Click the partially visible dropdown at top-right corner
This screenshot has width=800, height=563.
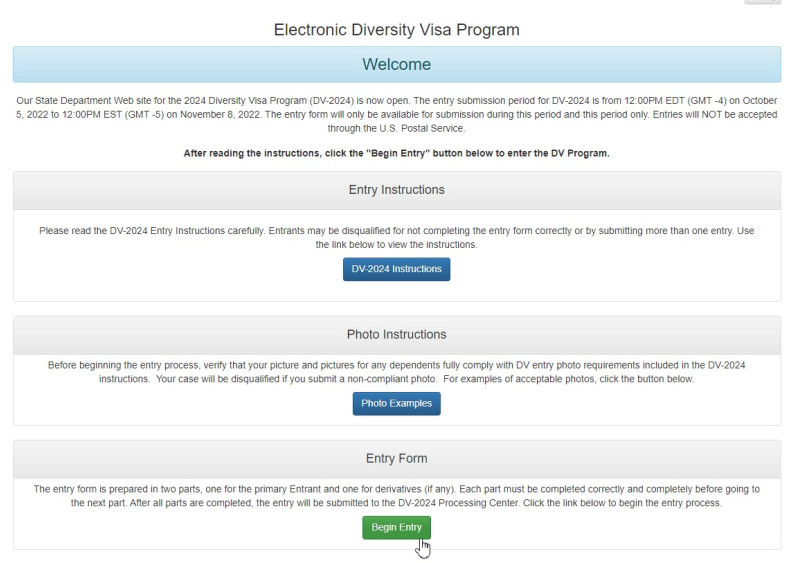coord(763,2)
